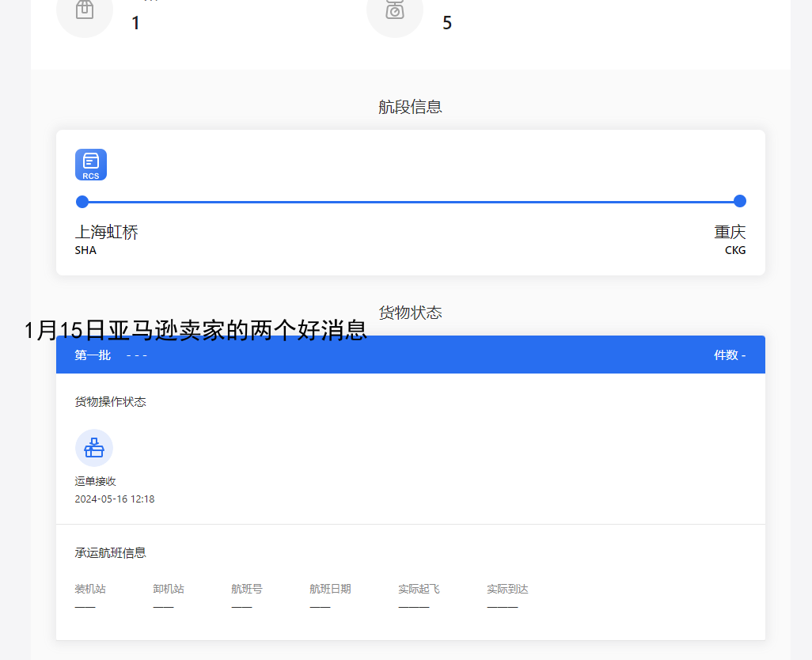Click the destination dot above 重庆
Viewport: 812px width, 660px height.
click(x=739, y=201)
